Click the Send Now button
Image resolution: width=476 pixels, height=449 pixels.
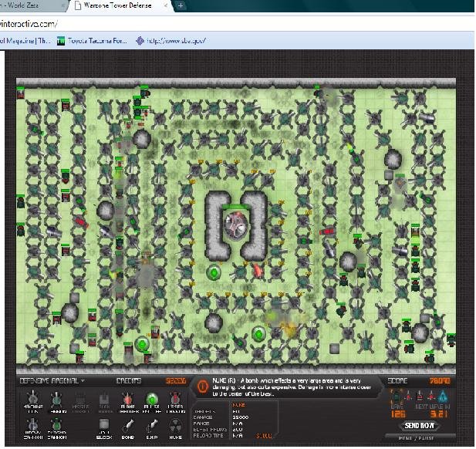tap(419, 426)
